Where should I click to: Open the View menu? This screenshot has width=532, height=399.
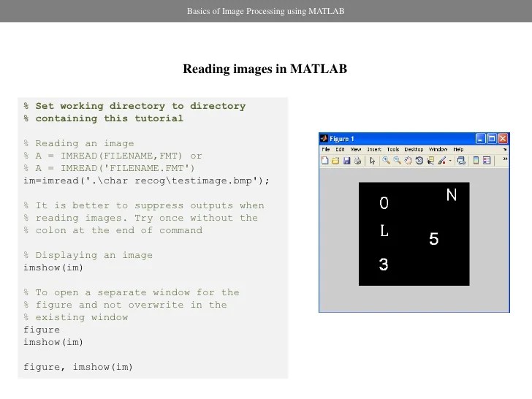[356, 149]
